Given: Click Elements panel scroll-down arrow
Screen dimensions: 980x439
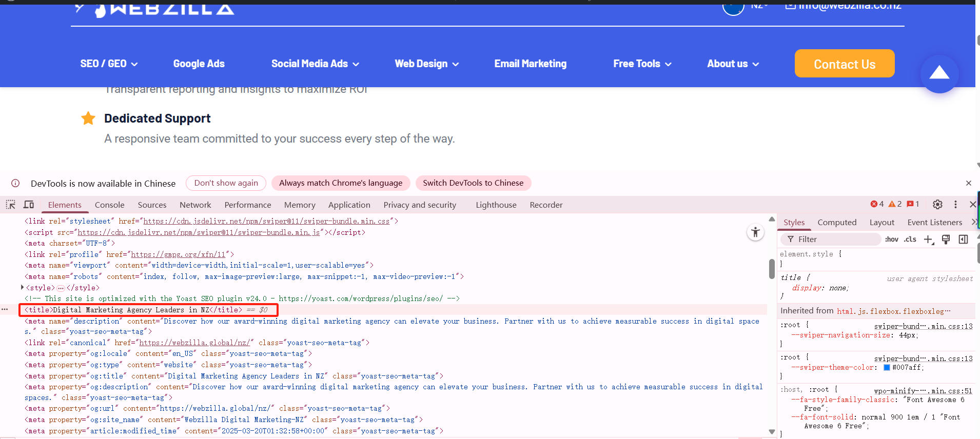Looking at the screenshot, I should 772,432.
